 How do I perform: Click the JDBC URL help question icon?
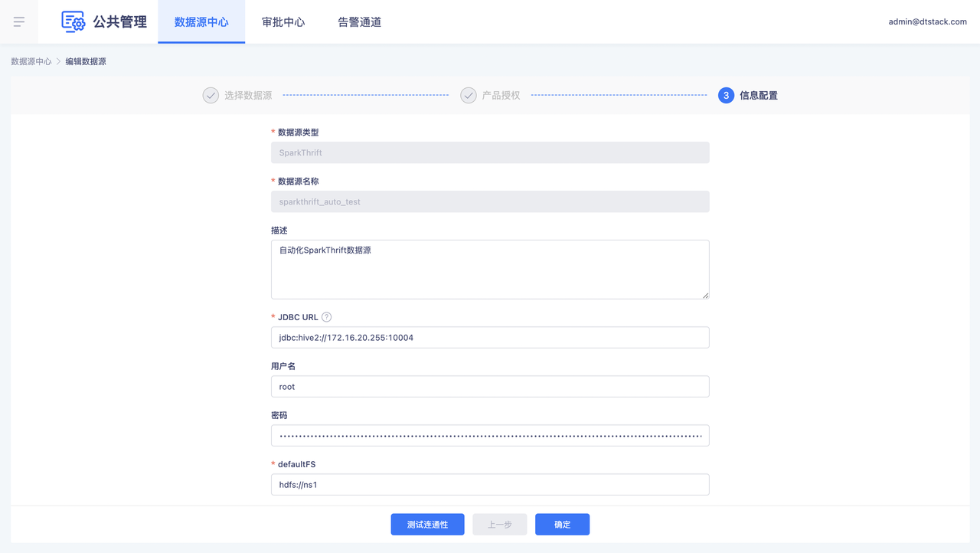point(327,317)
